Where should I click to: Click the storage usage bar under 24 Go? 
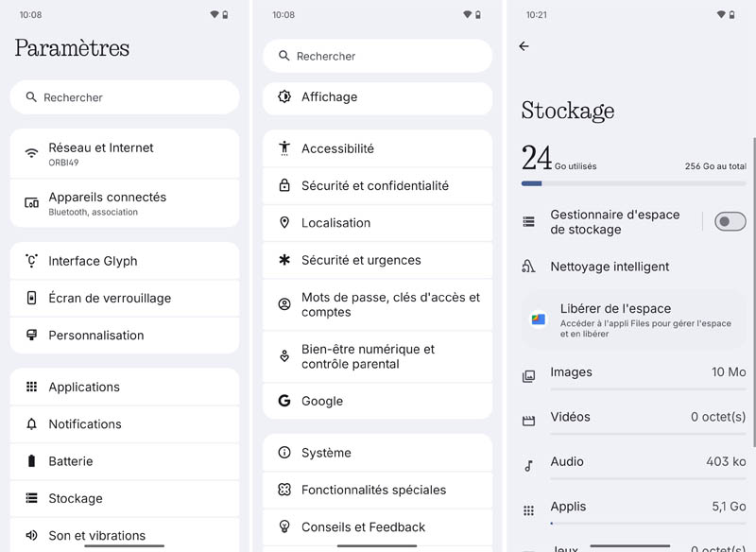click(x=633, y=183)
